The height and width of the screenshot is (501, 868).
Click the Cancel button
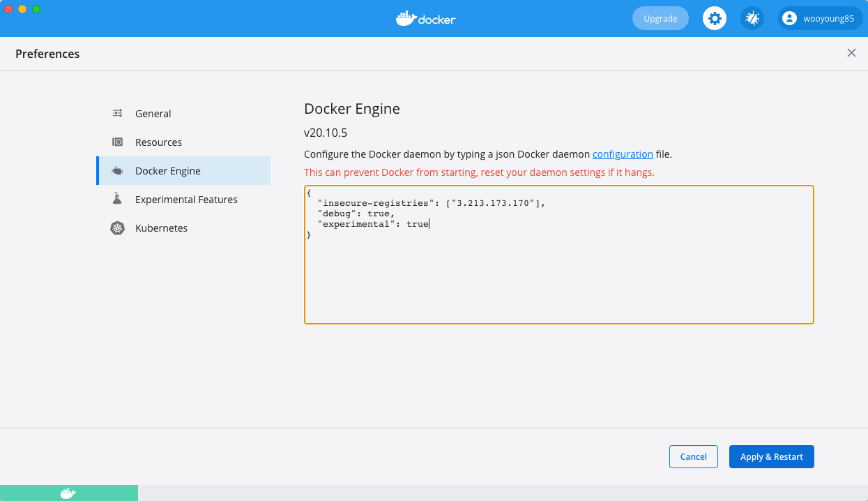[694, 457]
